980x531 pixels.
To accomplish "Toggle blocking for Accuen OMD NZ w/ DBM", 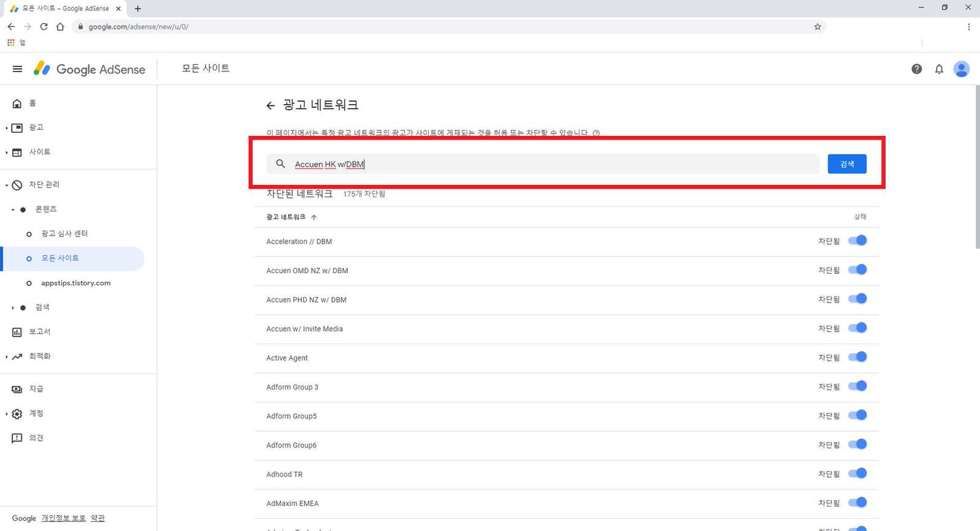I will tap(858, 269).
